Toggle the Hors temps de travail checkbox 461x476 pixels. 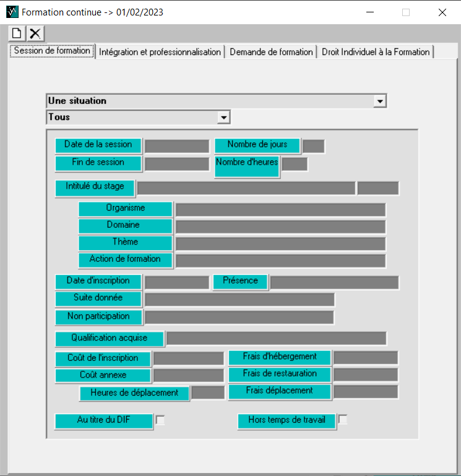point(342,420)
